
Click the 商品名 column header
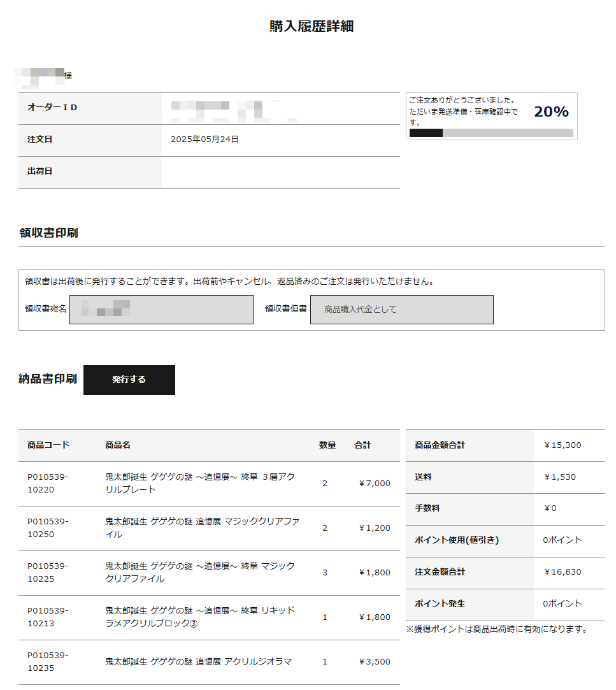click(x=118, y=445)
